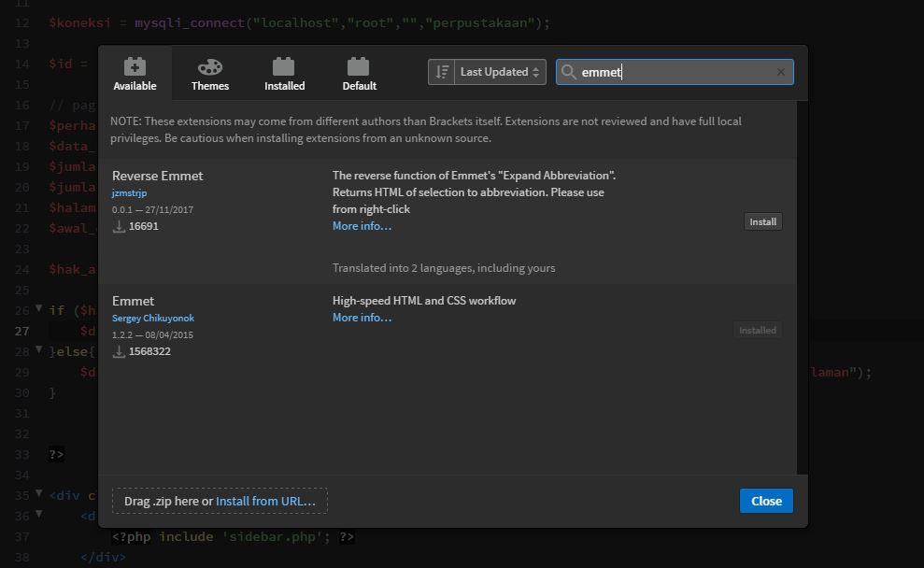Click the Emmet download count icon

pyautogui.click(x=119, y=352)
